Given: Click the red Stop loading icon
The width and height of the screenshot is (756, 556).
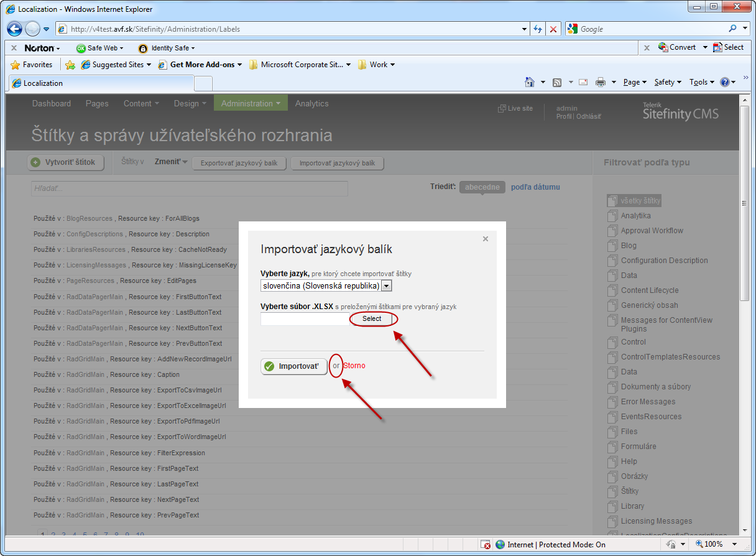Looking at the screenshot, I should click(x=553, y=29).
